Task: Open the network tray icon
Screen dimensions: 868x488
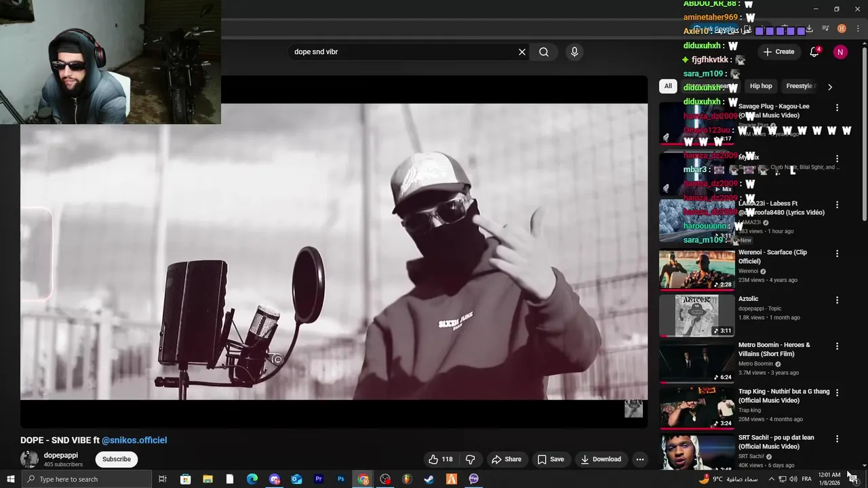Action: click(x=783, y=479)
